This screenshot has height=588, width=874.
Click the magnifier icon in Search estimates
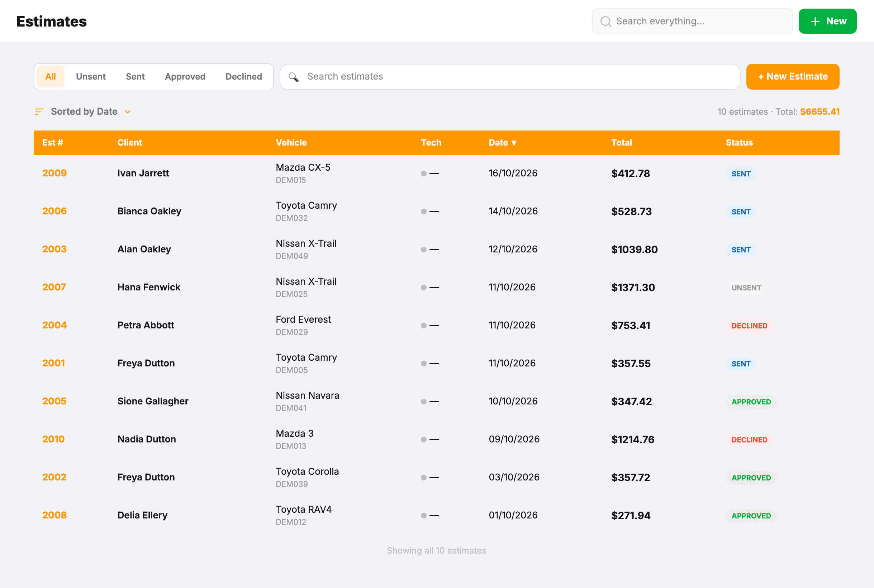coord(294,77)
